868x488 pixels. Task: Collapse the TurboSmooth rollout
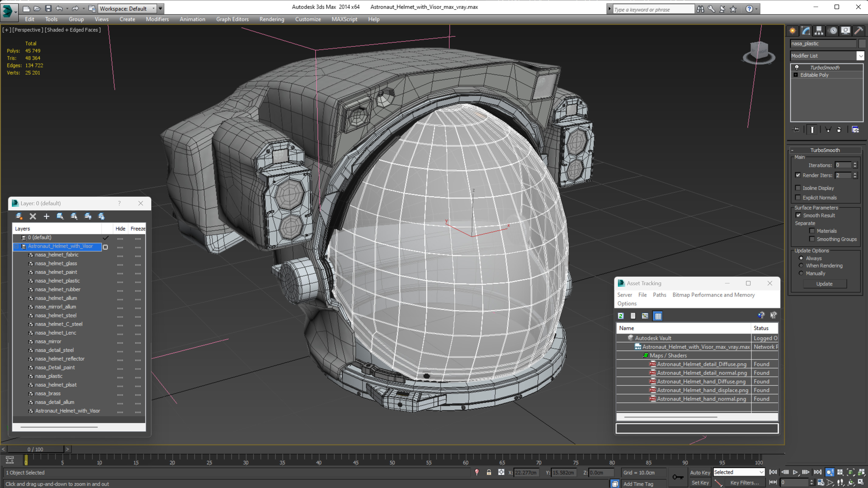click(792, 150)
